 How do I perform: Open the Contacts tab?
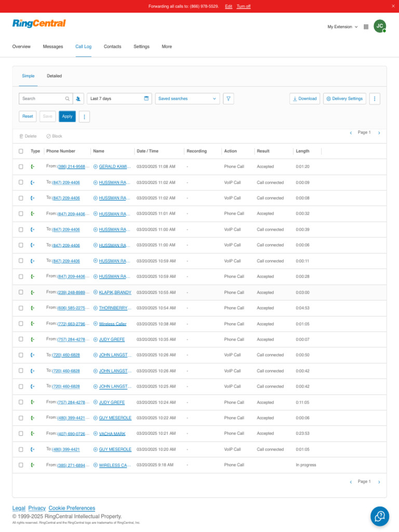[x=112, y=46]
